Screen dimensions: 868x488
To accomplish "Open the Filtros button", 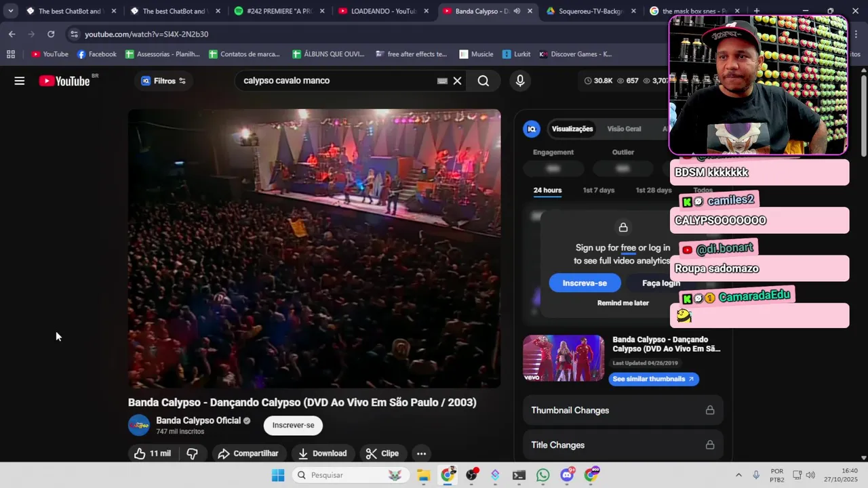I will tap(163, 81).
